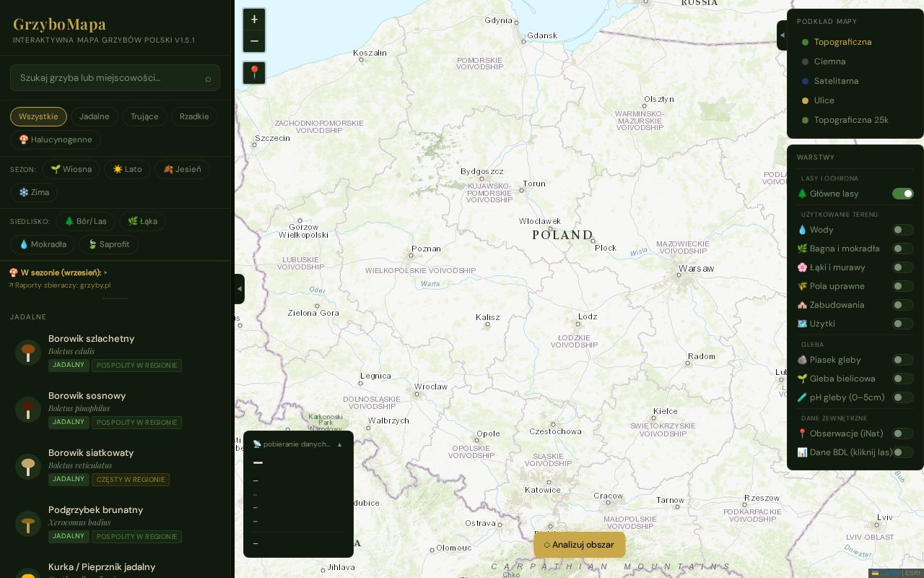The height and width of the screenshot is (578, 924).
Task: Enable Łąki i murawy layer toggle
Action: [903, 267]
